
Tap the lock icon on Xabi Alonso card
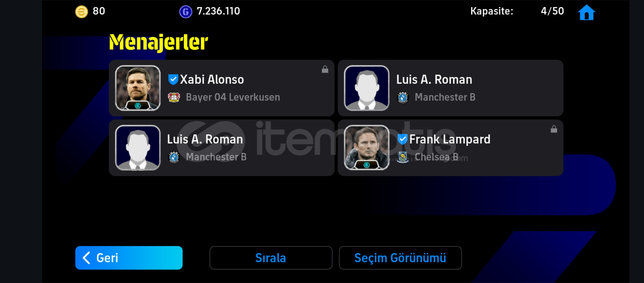(x=325, y=69)
